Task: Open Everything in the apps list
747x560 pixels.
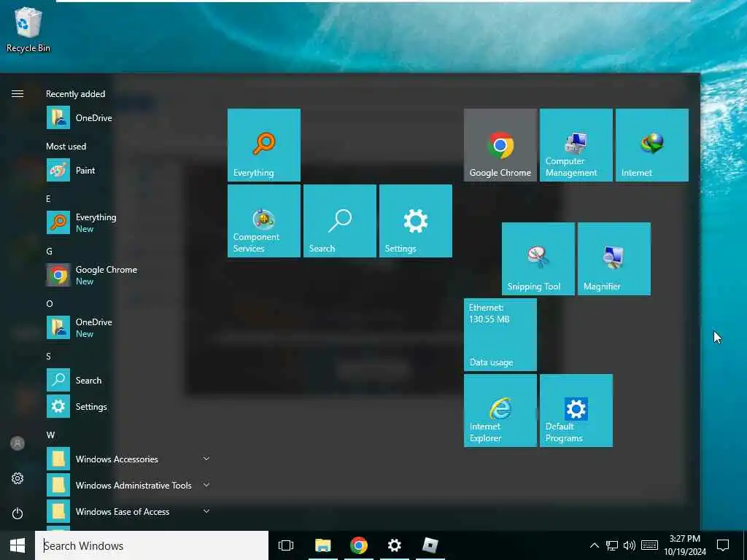Action: (x=128, y=223)
